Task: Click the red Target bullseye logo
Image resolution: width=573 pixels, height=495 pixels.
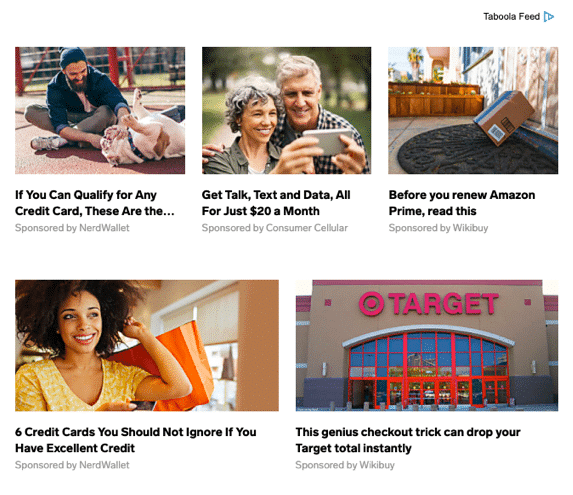Action: click(371, 304)
